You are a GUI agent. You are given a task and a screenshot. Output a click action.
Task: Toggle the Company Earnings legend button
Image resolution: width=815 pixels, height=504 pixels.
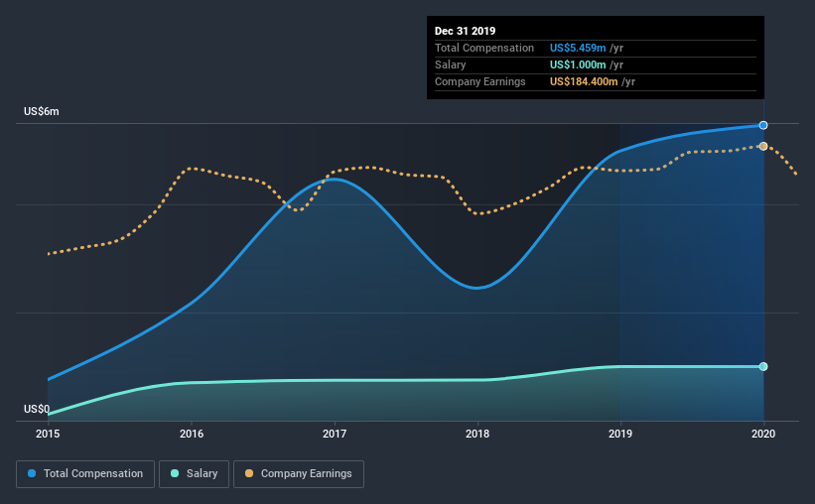[299, 474]
